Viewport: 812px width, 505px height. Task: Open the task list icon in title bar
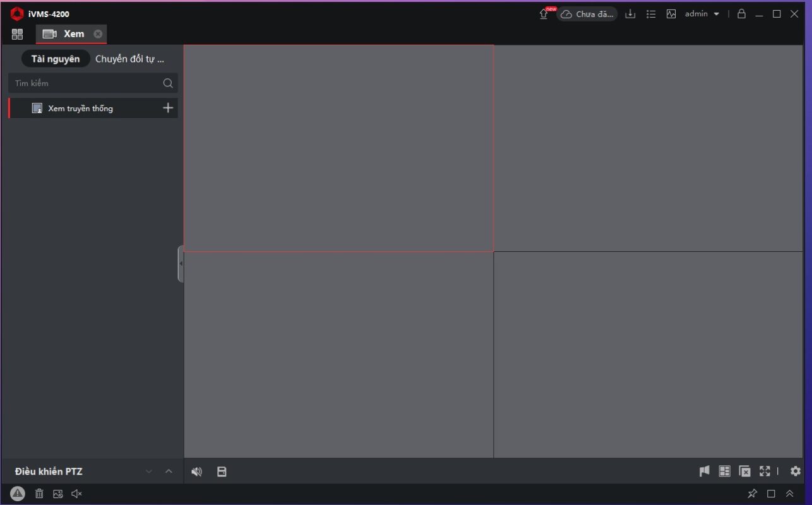[x=651, y=14]
